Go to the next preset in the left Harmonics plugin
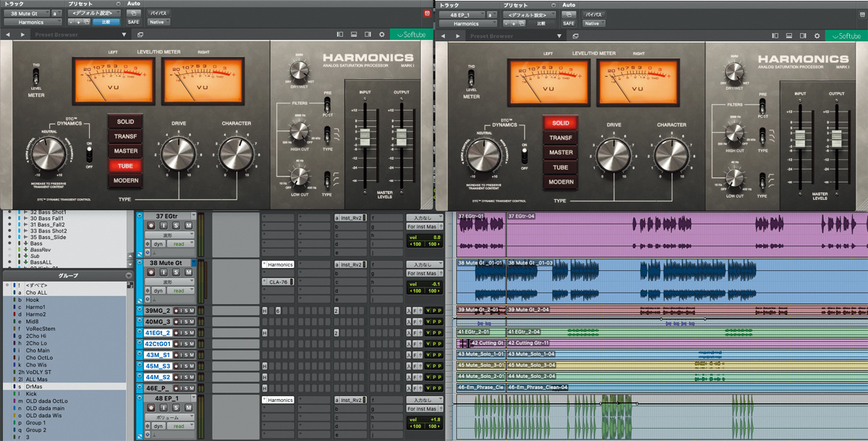The height and width of the screenshot is (441, 868). click(x=23, y=35)
